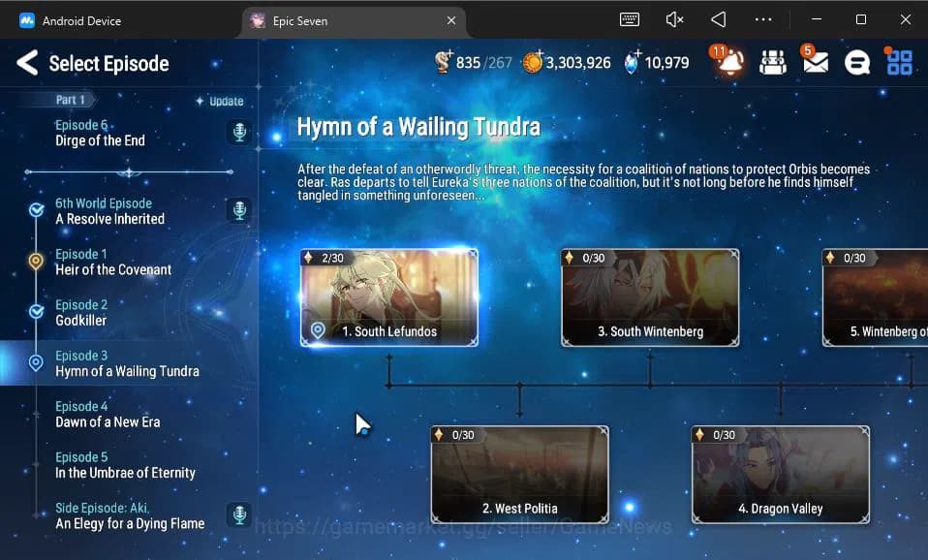Toggle the emulator keyboard control icon

(630, 19)
